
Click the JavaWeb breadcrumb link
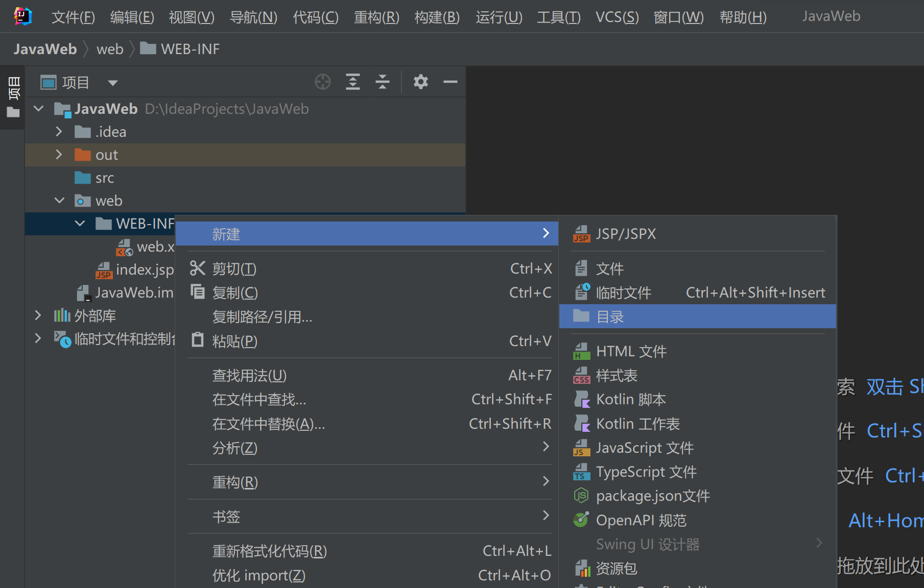click(x=45, y=48)
